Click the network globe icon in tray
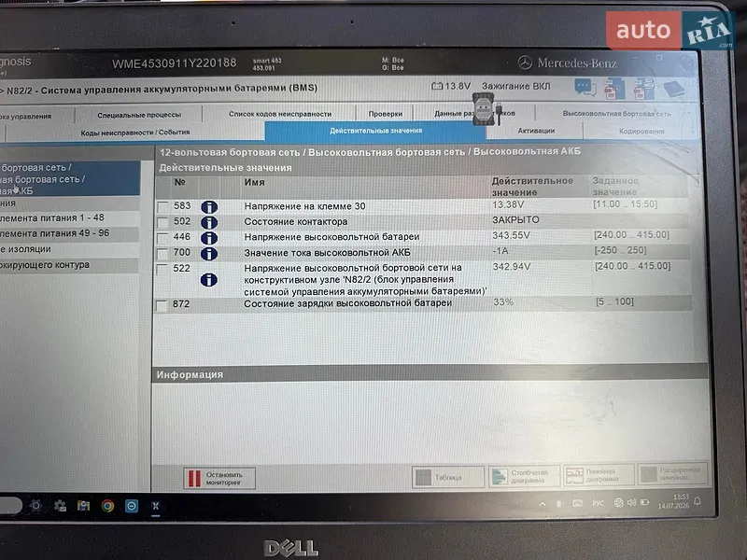Image resolution: width=747 pixels, height=560 pixels. click(618, 502)
